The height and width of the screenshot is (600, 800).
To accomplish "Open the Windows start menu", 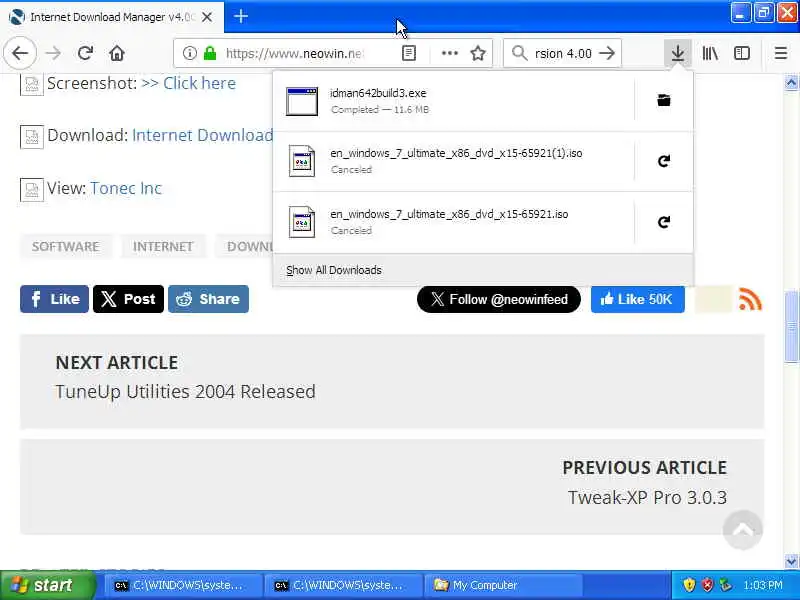I will pos(47,585).
